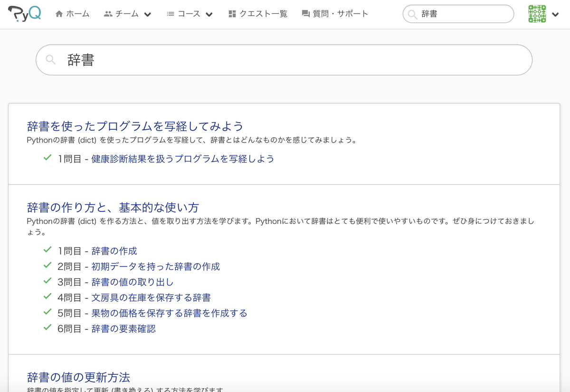This screenshot has width=570, height=392.
Task: Click the 4問目 label text
Action: tap(69, 298)
